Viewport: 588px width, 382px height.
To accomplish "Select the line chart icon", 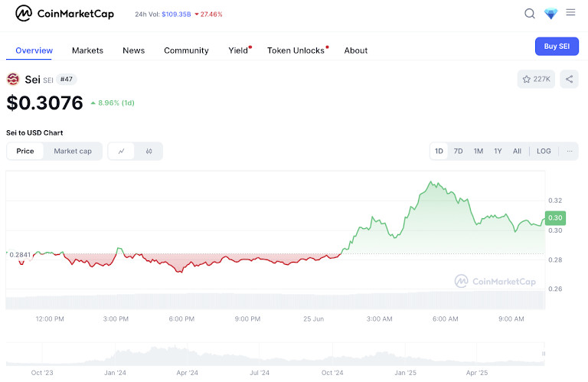I will coord(121,151).
